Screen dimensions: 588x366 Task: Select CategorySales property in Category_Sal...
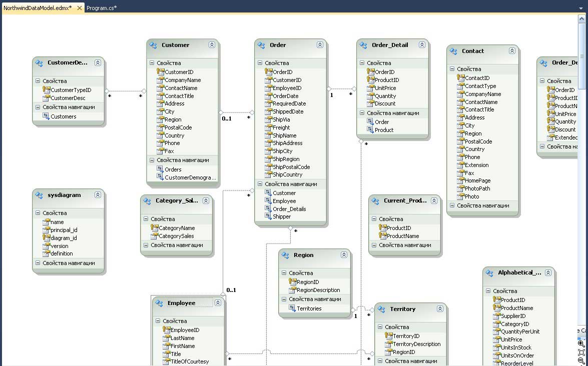click(176, 236)
